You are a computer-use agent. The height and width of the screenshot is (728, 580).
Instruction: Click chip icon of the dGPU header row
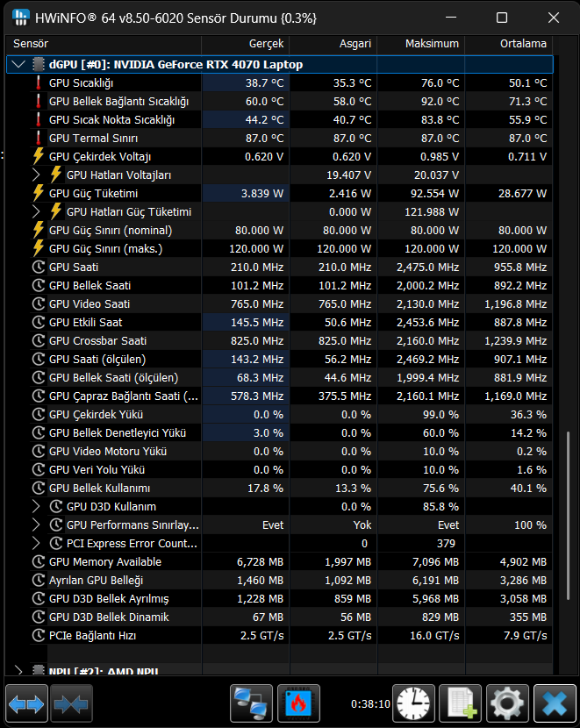tap(39, 65)
